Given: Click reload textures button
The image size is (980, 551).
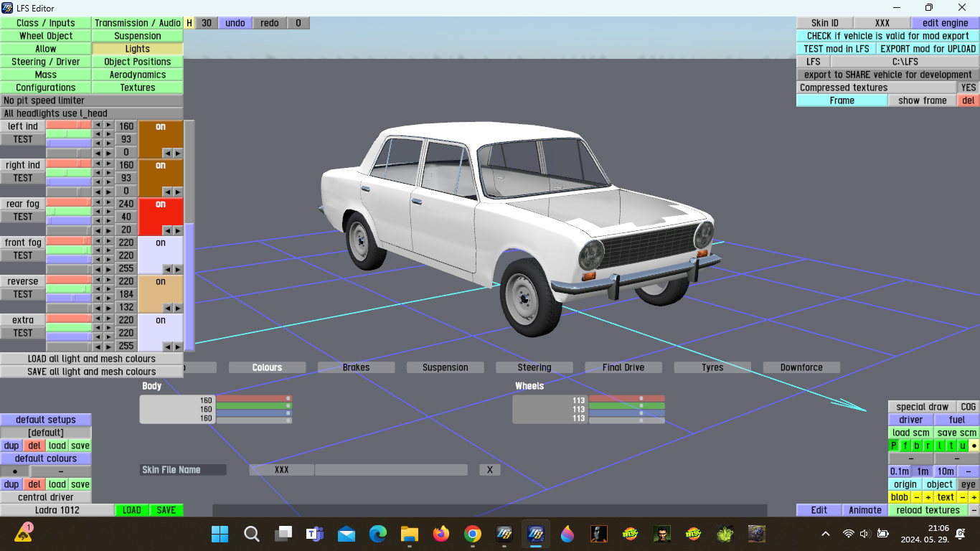Looking at the screenshot, I should (x=928, y=510).
